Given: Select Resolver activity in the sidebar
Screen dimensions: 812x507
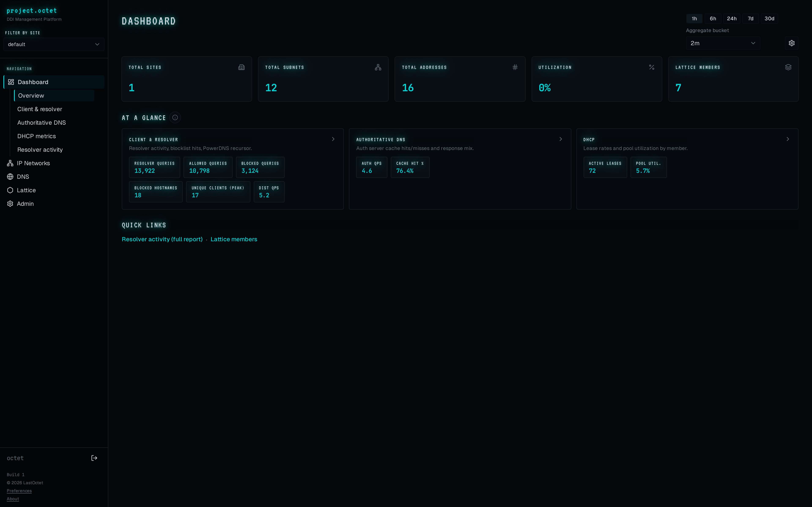Looking at the screenshot, I should [40, 150].
